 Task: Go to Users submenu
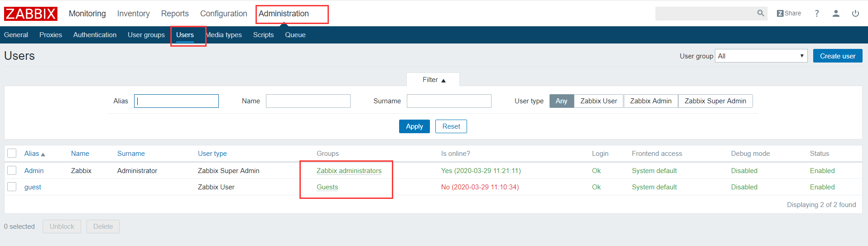point(185,35)
